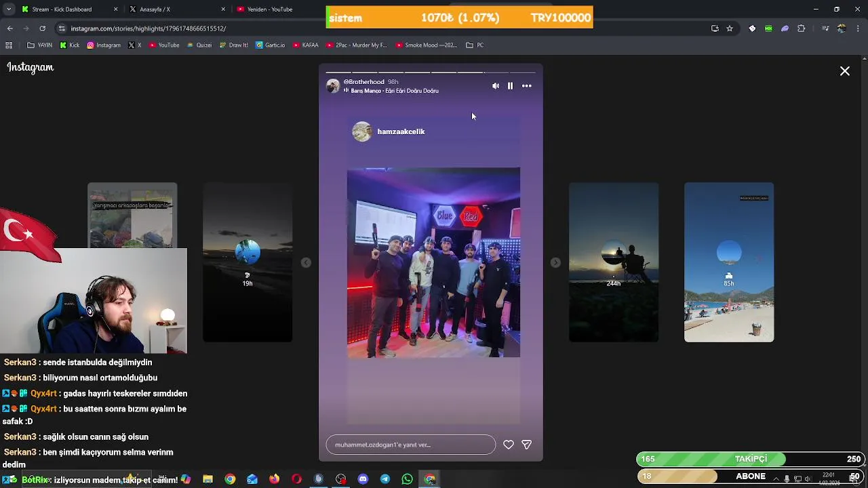The height and width of the screenshot is (488, 868).
Task: Click the Instagram logo
Action: point(31,67)
